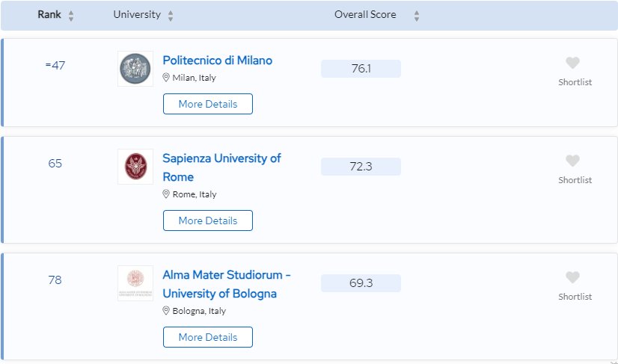Open the Politecnico di Milano link
The image size is (618, 364).
coord(218,61)
